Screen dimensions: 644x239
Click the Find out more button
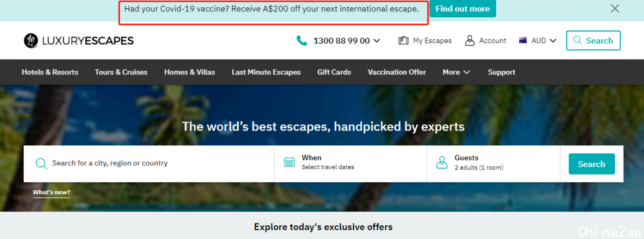click(463, 8)
